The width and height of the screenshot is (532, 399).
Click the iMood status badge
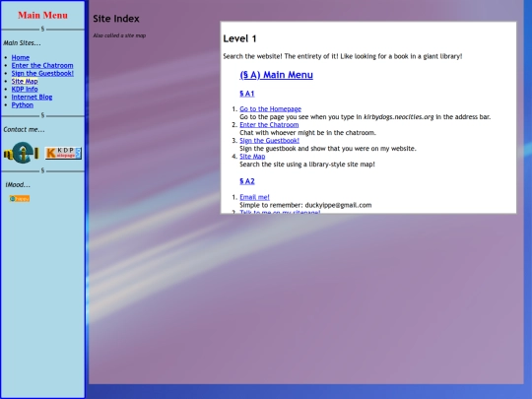point(20,198)
